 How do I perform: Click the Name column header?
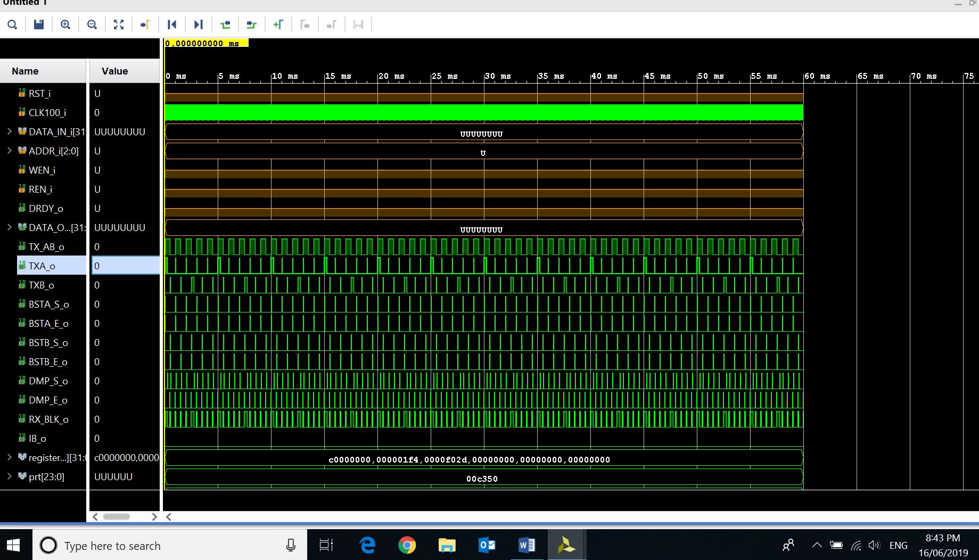point(25,71)
